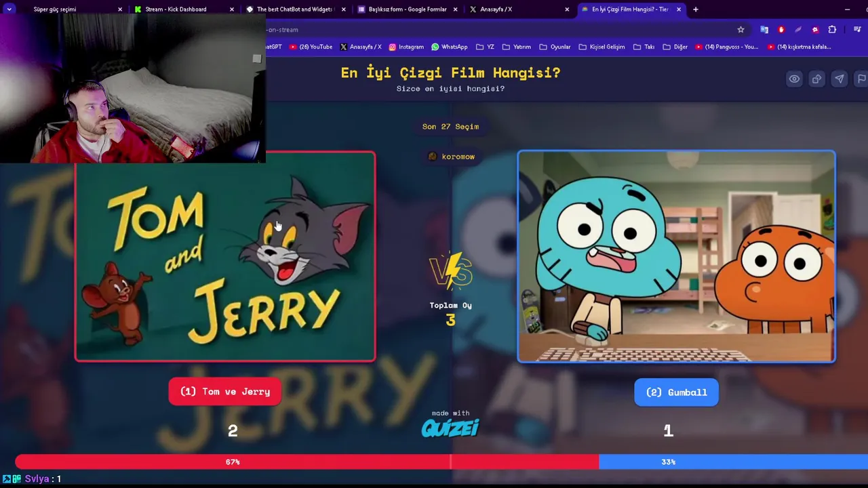The width and height of the screenshot is (868, 488).
Task: Open the Google Translate extension icon
Action: [x=764, y=30]
